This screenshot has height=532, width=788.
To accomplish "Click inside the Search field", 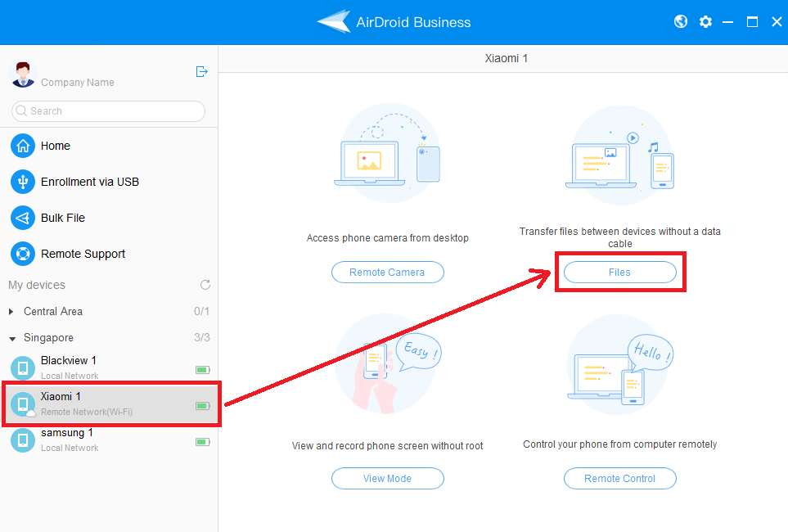I will [x=106, y=110].
